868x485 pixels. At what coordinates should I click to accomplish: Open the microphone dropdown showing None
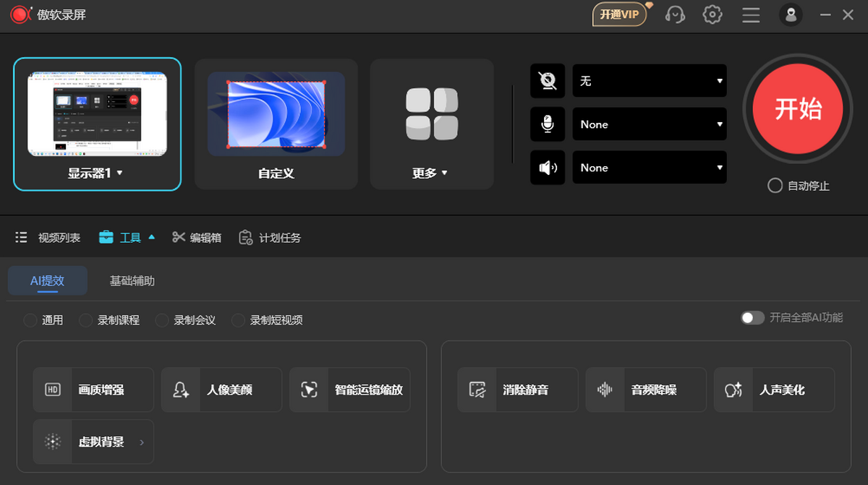click(x=650, y=124)
